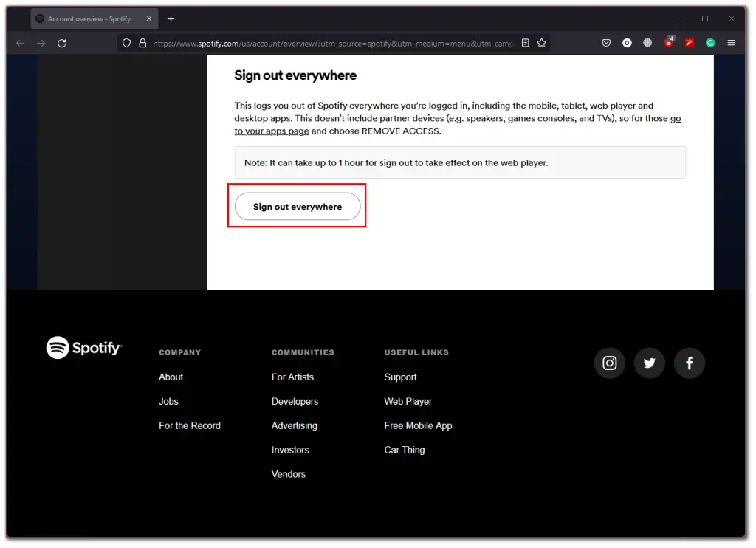The height and width of the screenshot is (548, 756).
Task: Open the About footer link
Action: pyautogui.click(x=171, y=377)
